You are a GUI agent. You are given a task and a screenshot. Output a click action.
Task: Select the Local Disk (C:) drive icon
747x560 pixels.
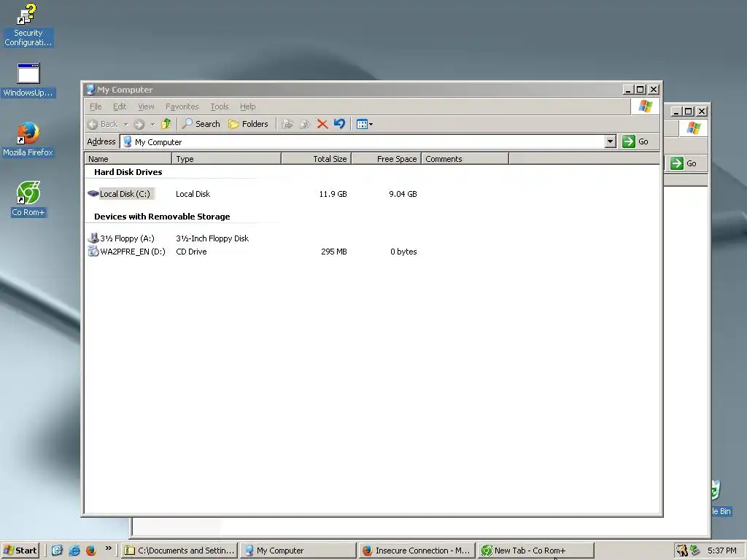coord(93,194)
